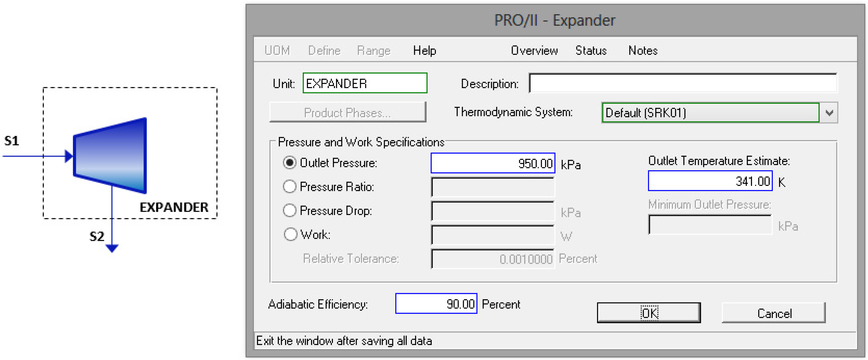This screenshot has height=360, width=868.
Task: Click the Unit name field EXPANDER
Action: coord(365,83)
